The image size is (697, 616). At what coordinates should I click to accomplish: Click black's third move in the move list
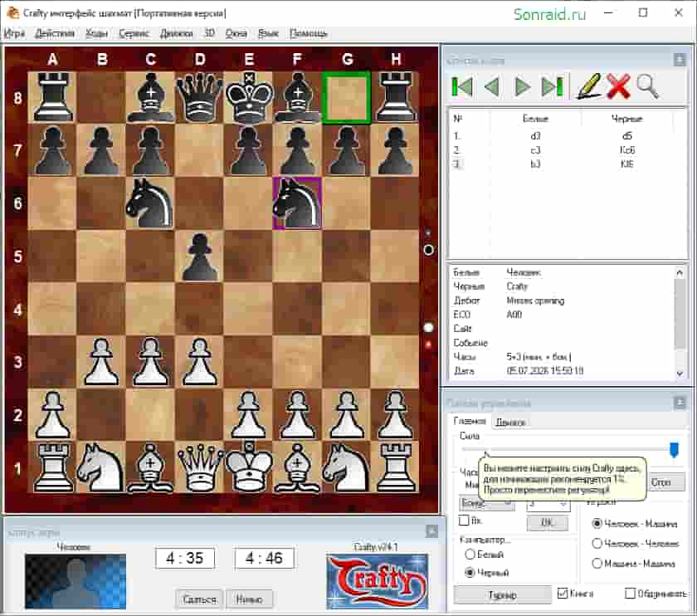point(626,164)
